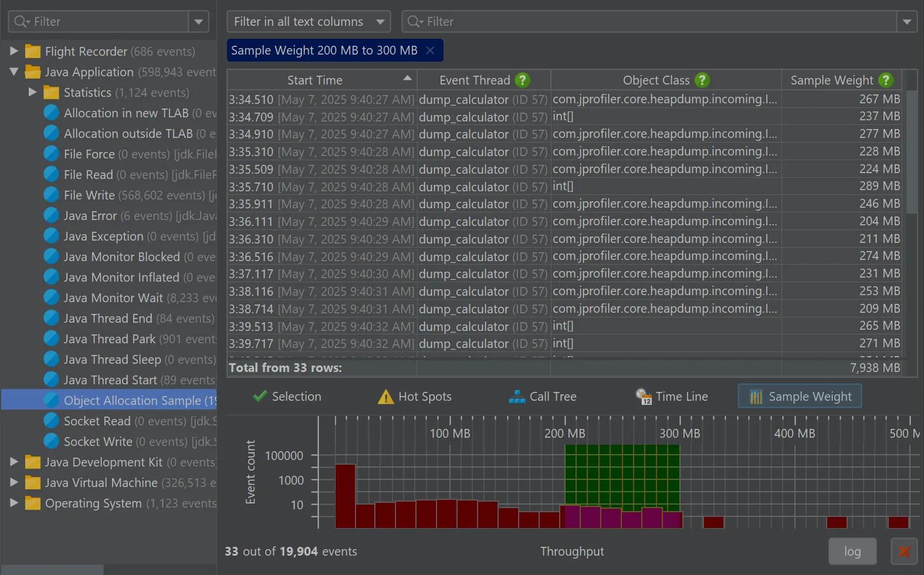Click the File Write event type icon
Image resolution: width=924 pixels, height=575 pixels.
[x=52, y=195]
